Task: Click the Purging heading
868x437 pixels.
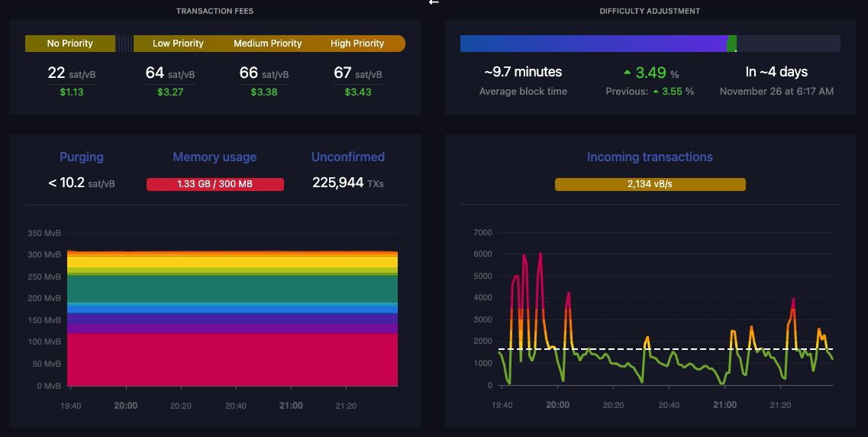Action: tap(82, 157)
